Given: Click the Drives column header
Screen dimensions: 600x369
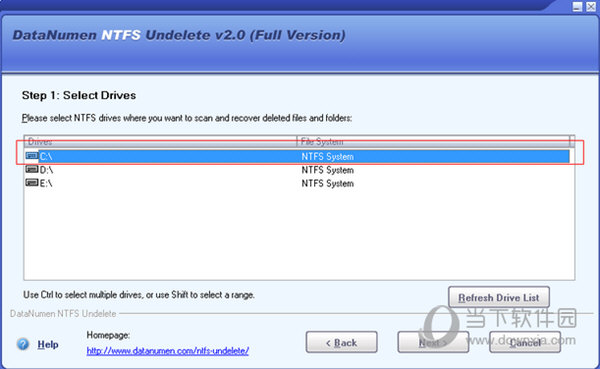Looking at the screenshot, I should 160,142.
